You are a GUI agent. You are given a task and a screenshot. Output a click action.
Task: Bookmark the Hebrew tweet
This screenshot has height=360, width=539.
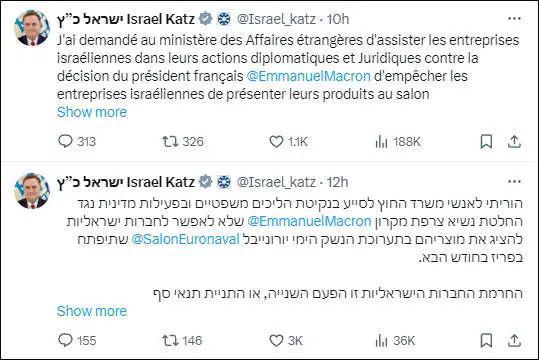[x=486, y=341]
